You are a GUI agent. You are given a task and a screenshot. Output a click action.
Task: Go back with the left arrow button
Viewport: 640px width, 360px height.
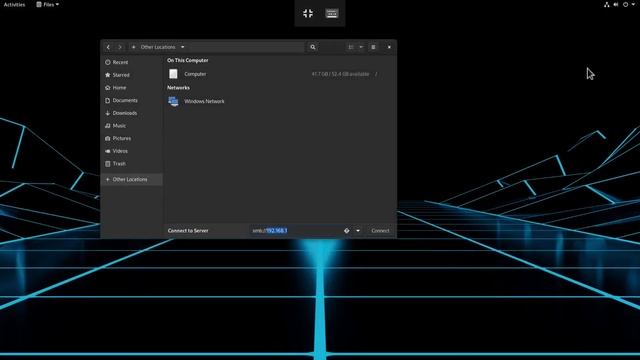pos(108,47)
